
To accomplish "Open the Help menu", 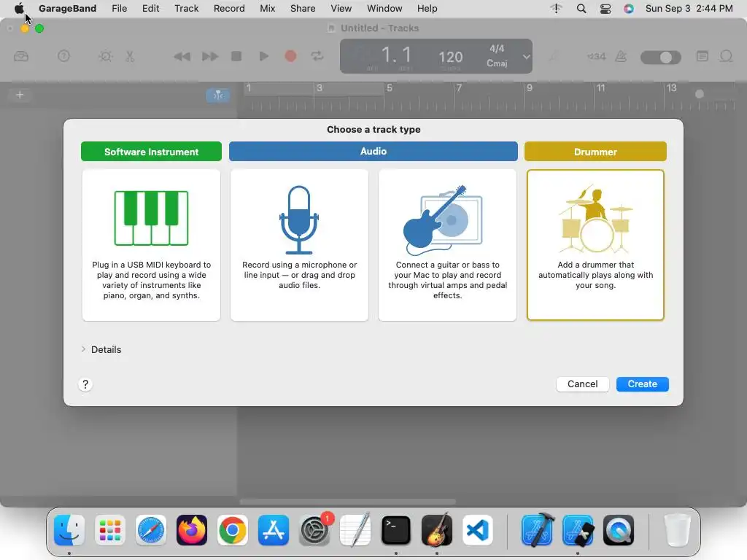I will [427, 8].
